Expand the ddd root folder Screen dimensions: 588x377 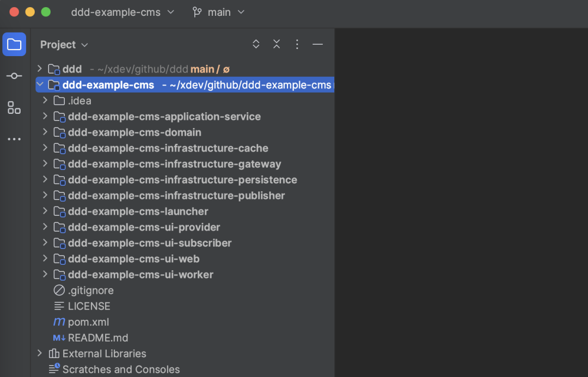[39, 69]
